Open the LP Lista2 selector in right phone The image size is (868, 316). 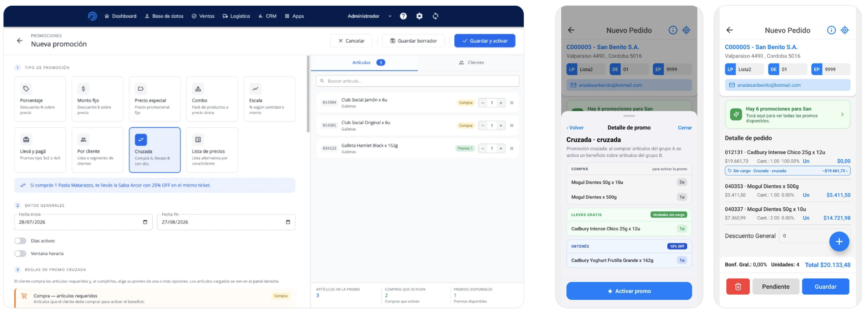(744, 69)
